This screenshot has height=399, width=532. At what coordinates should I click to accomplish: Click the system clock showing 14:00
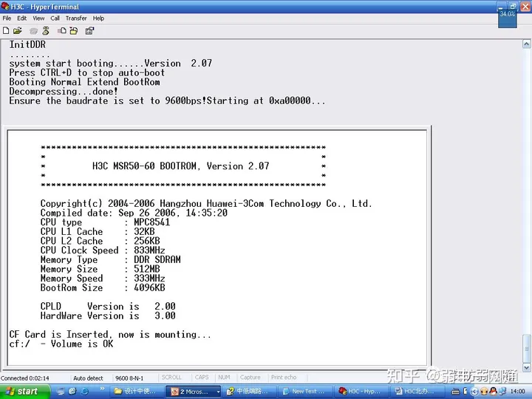518,392
